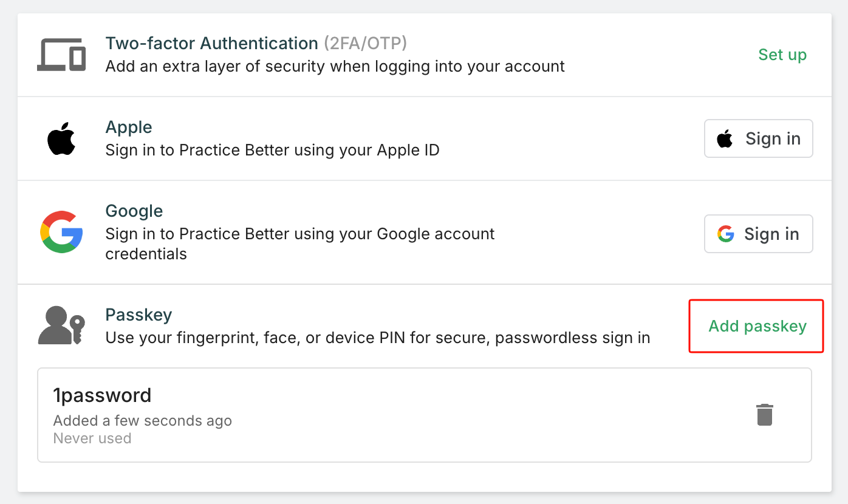The width and height of the screenshot is (848, 504).
Task: Click the Add passkey button
Action: (757, 326)
